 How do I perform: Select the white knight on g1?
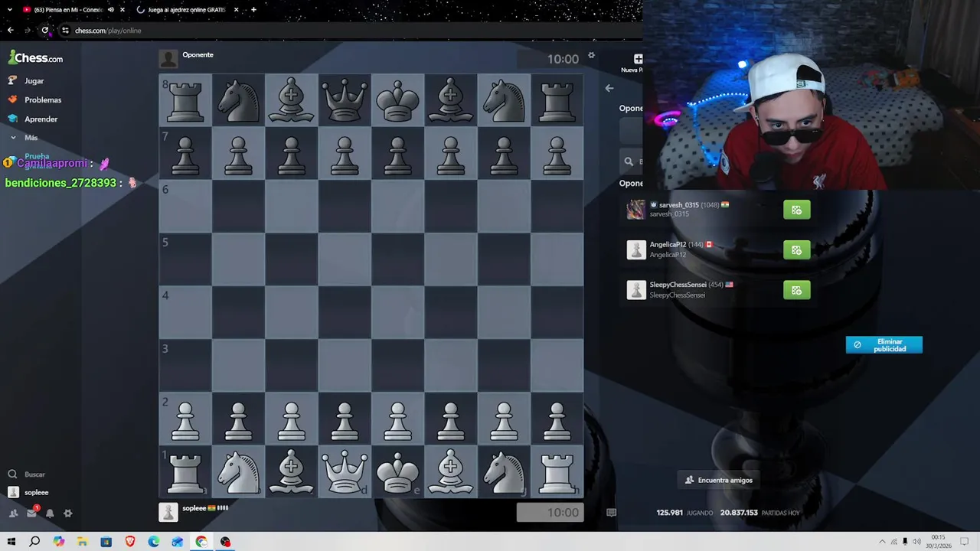point(504,471)
